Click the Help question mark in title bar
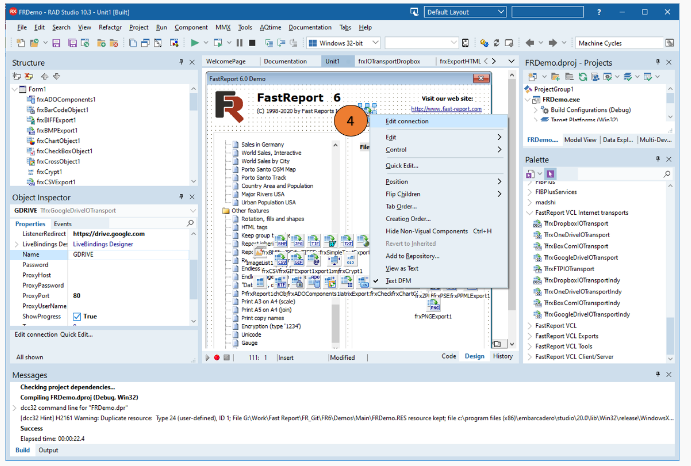691x466 pixels. [598, 12]
